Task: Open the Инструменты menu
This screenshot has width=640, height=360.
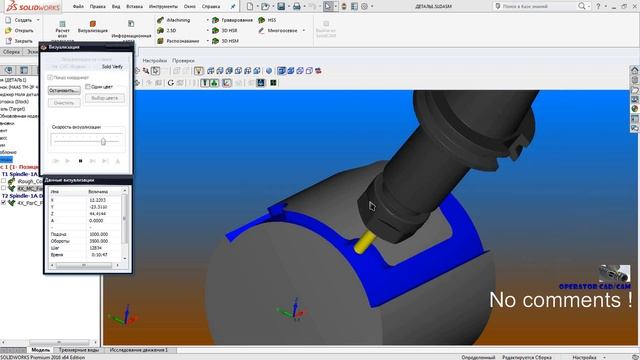Action: click(163, 7)
